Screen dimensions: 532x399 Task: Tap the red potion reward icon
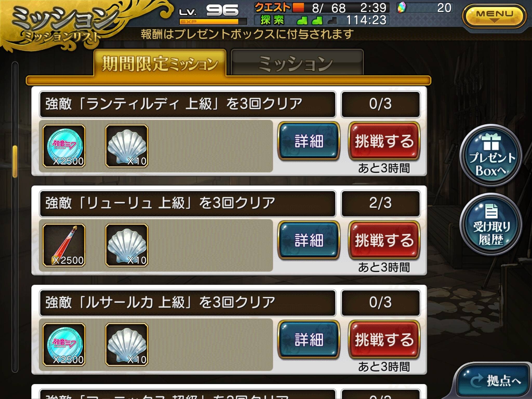(64, 245)
